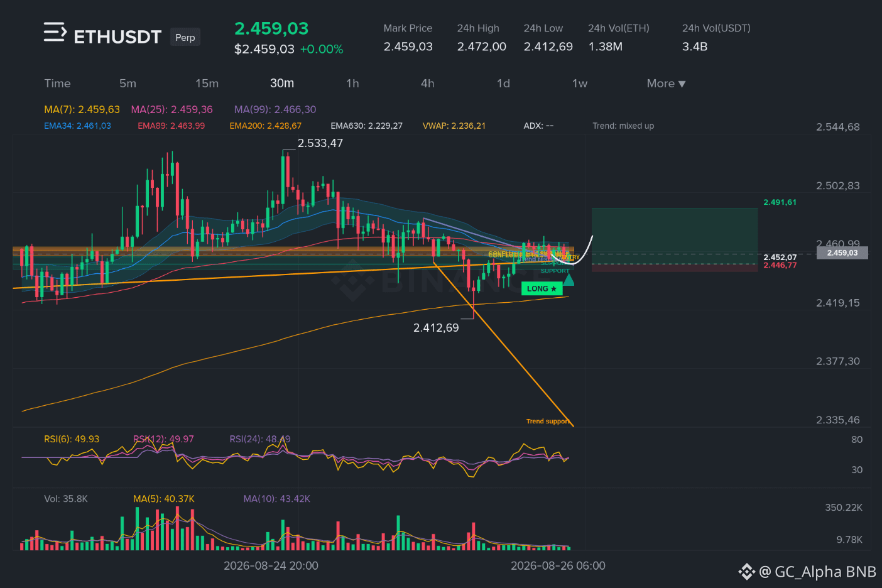Click the stop-loss level 2.446,77

pyautogui.click(x=780, y=265)
